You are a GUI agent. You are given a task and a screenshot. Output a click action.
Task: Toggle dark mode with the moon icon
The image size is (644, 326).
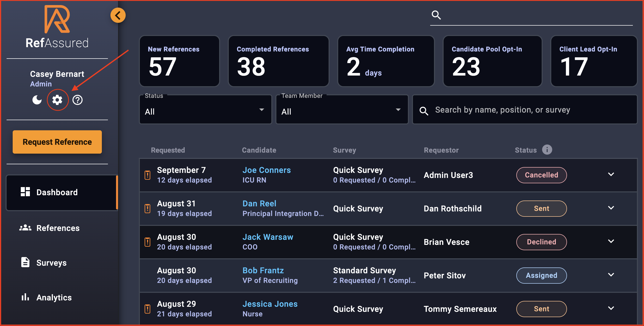[x=37, y=100]
